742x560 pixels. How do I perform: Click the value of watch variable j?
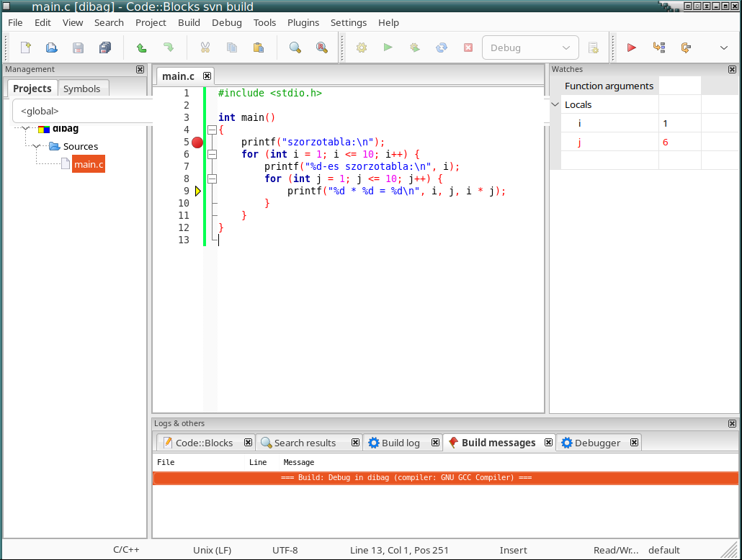coord(666,142)
